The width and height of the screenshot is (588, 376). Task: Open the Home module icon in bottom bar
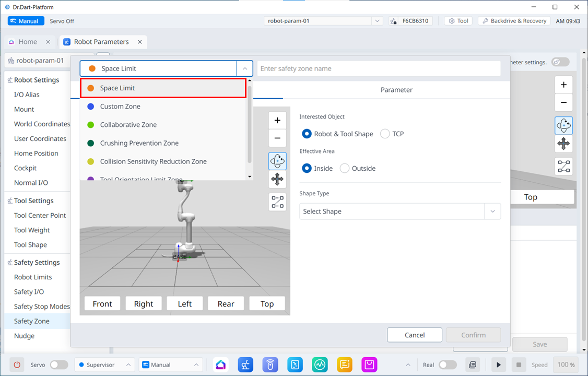pyautogui.click(x=221, y=365)
